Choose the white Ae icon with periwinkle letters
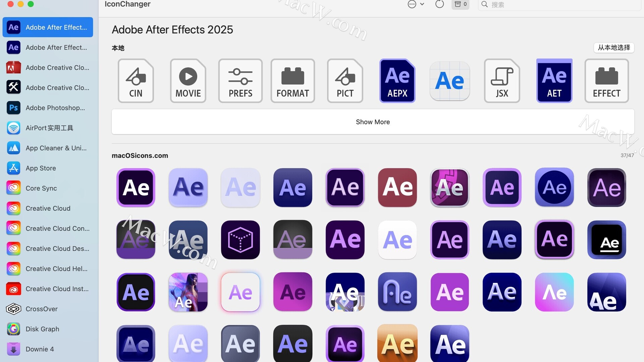644x362 pixels. coord(397,240)
